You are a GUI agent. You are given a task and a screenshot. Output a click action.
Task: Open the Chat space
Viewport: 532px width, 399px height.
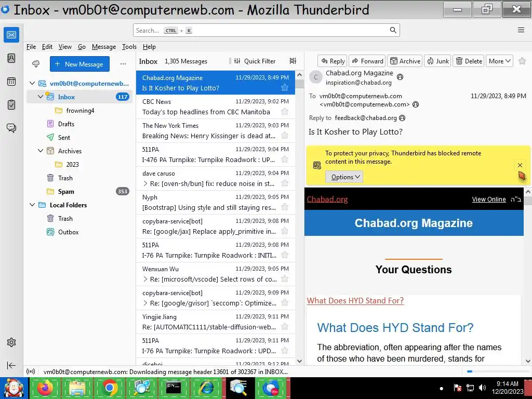click(x=11, y=128)
